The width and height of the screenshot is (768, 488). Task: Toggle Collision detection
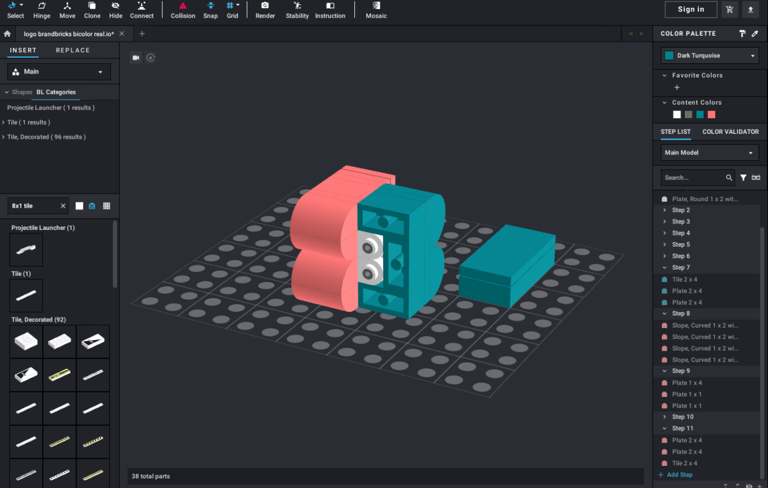tap(183, 10)
